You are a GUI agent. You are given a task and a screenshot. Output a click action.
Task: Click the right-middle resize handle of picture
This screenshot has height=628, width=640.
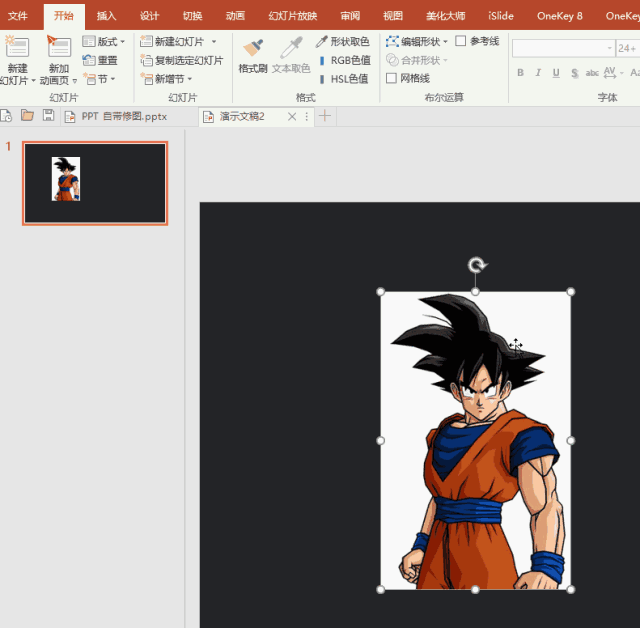point(571,441)
